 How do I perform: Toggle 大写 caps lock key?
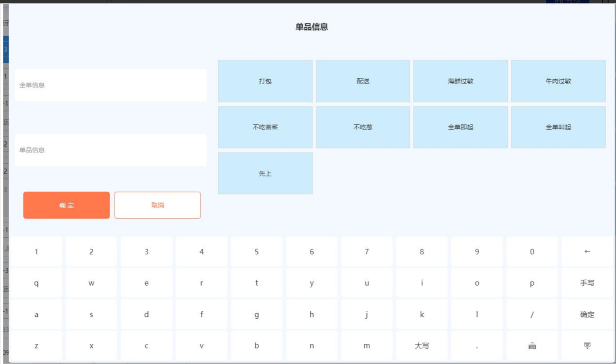[x=421, y=346]
